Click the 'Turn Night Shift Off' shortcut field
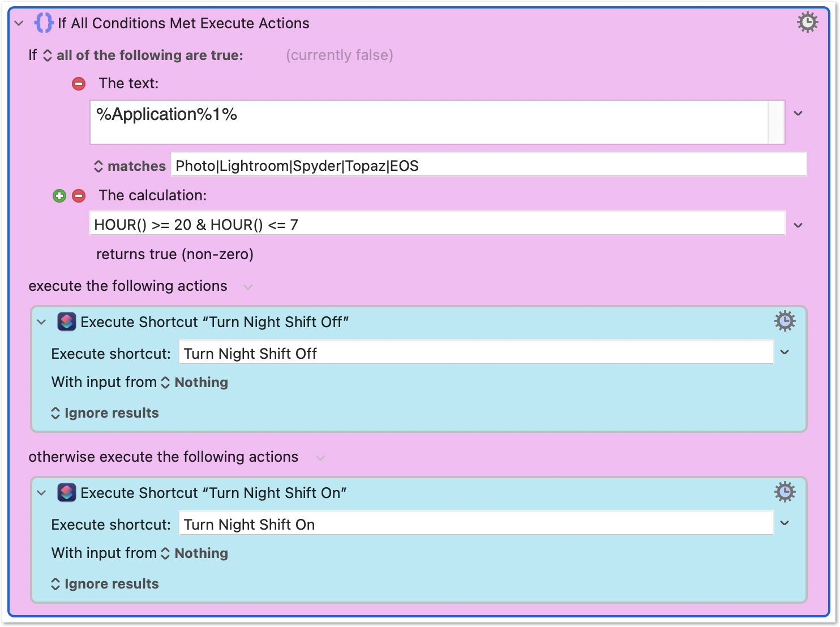Screen dimensions: 840x627 [x=477, y=354]
